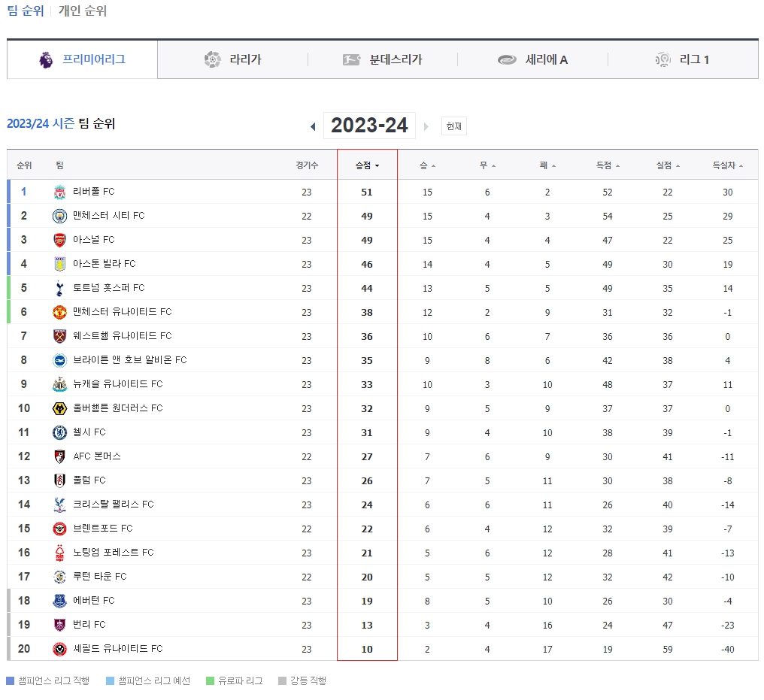Open 아스톤 빌라 FC team link

click(105, 264)
